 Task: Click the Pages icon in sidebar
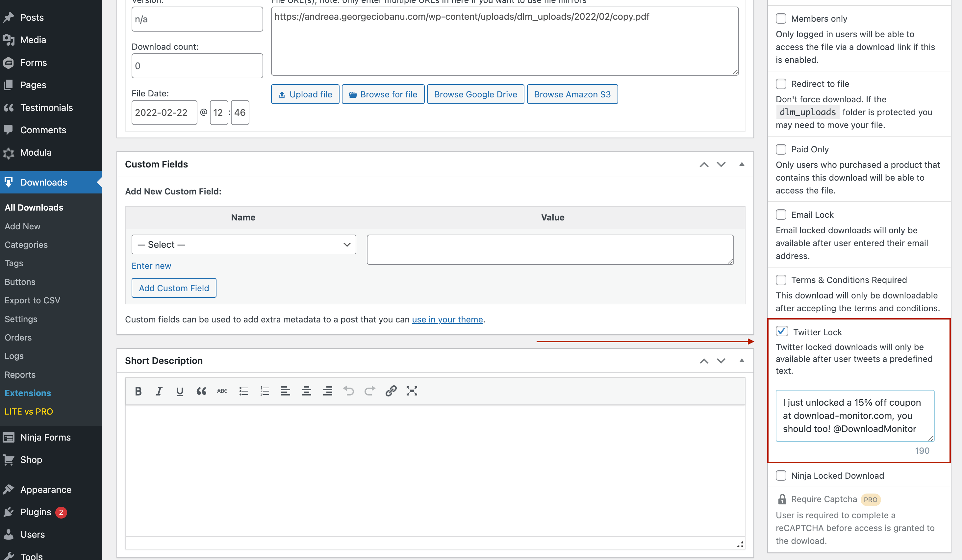coord(9,85)
